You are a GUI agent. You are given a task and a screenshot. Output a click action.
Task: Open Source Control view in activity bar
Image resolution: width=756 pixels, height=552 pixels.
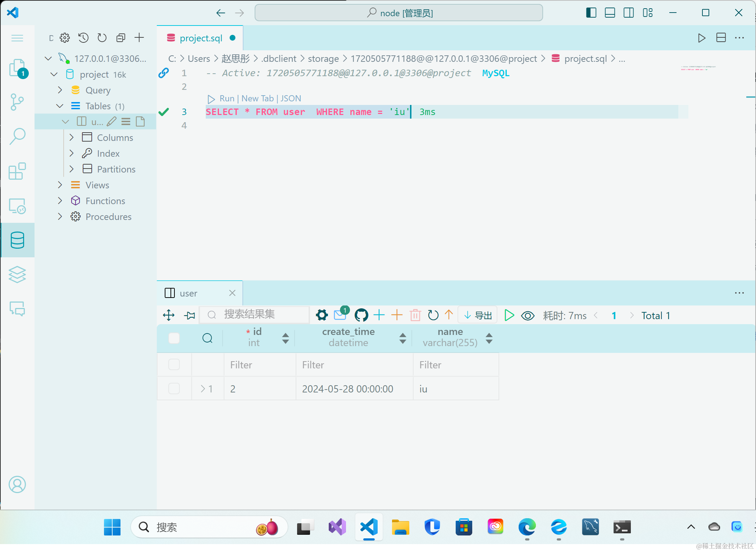17,102
